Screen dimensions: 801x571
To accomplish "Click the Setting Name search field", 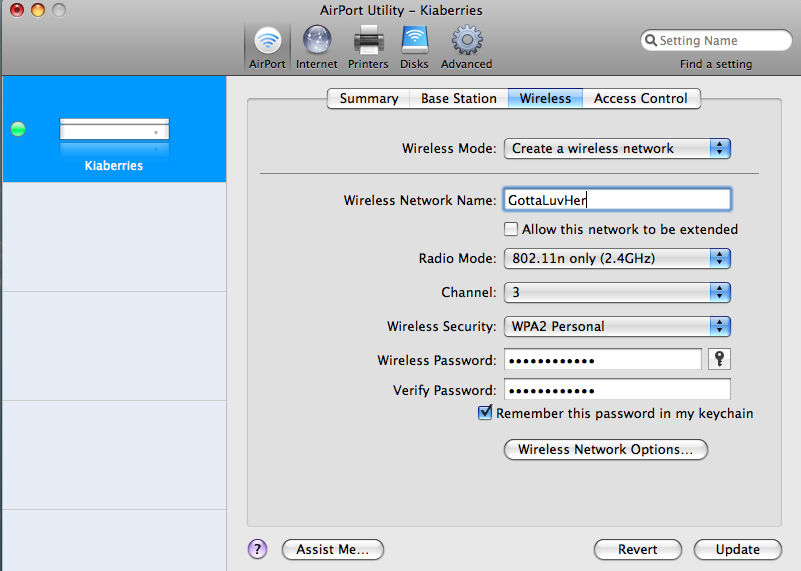I will point(716,40).
